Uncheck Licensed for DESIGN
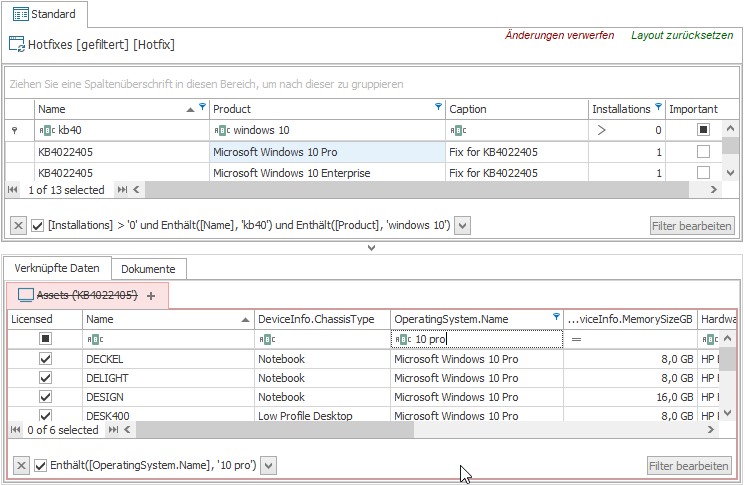Image resolution: width=745 pixels, height=485 pixels. (45, 397)
